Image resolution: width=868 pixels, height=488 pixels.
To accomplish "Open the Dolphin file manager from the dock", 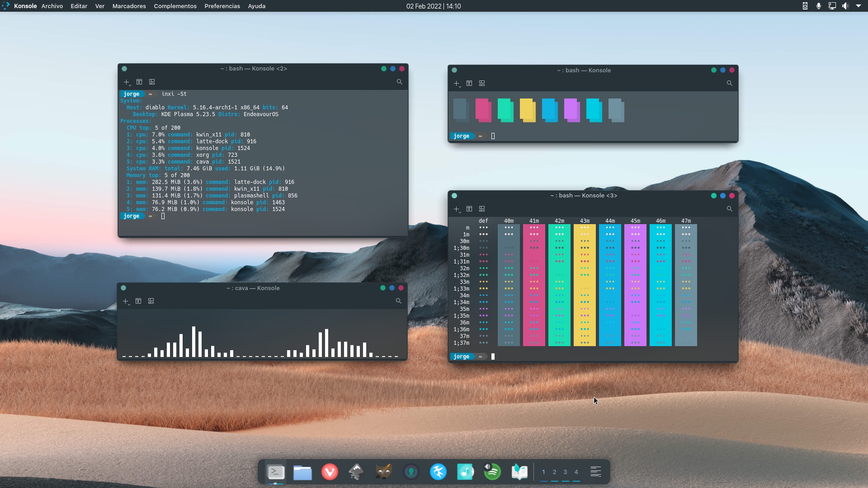I will coord(302,472).
